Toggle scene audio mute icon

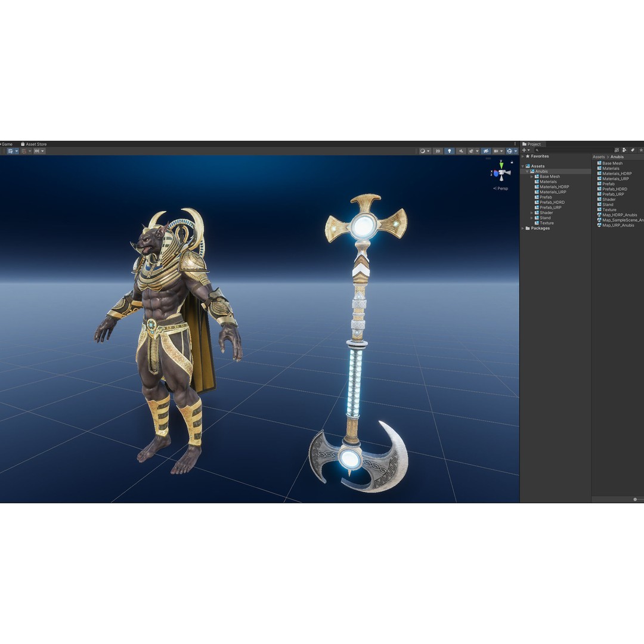pos(461,151)
